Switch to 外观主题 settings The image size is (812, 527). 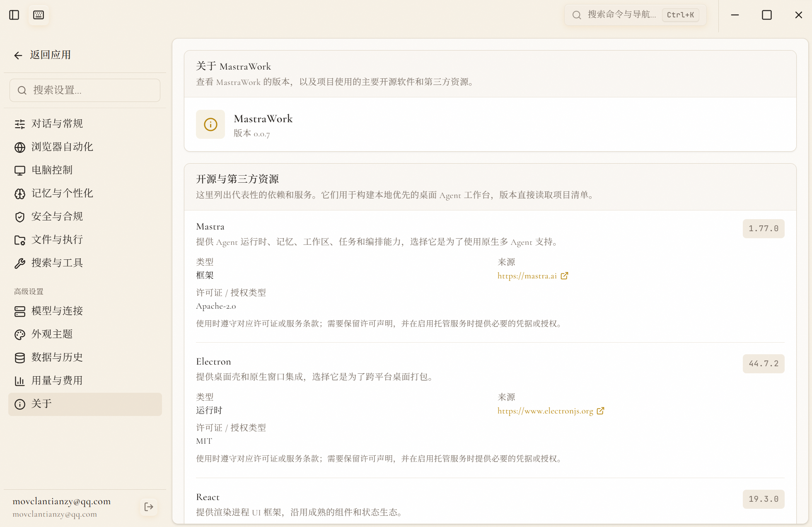(85, 334)
